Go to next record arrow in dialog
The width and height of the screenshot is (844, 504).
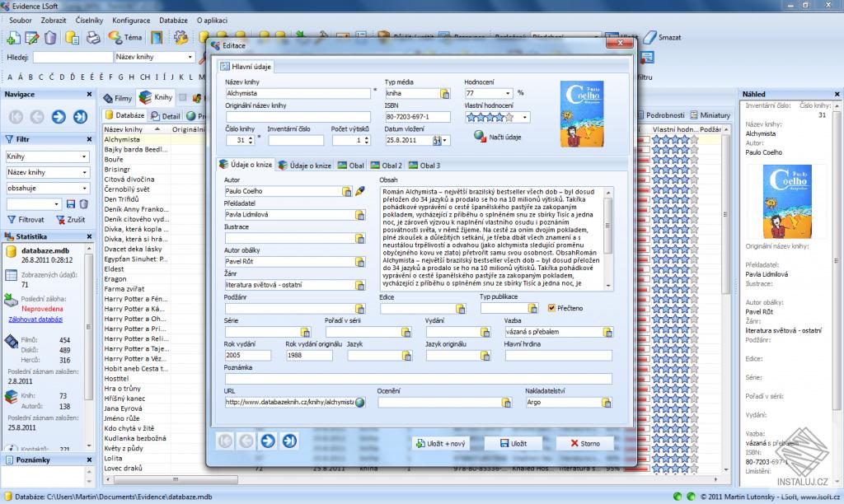268,441
